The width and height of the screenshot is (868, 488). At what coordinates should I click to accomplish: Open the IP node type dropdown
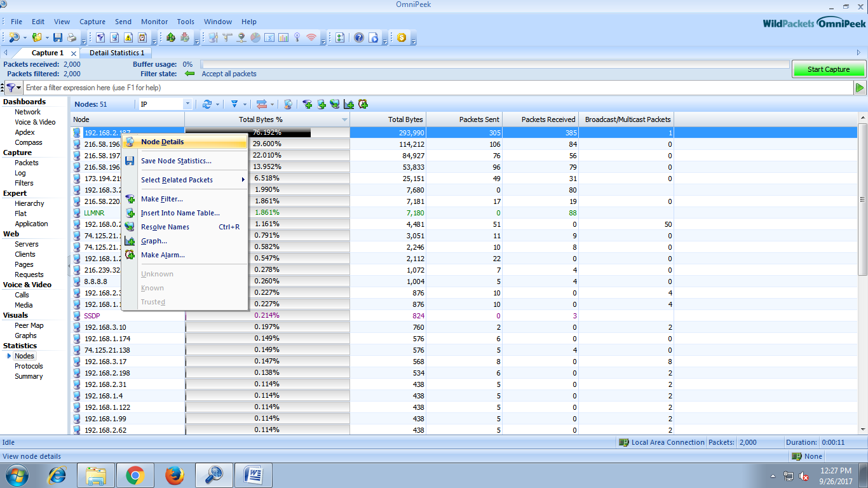[x=187, y=104]
